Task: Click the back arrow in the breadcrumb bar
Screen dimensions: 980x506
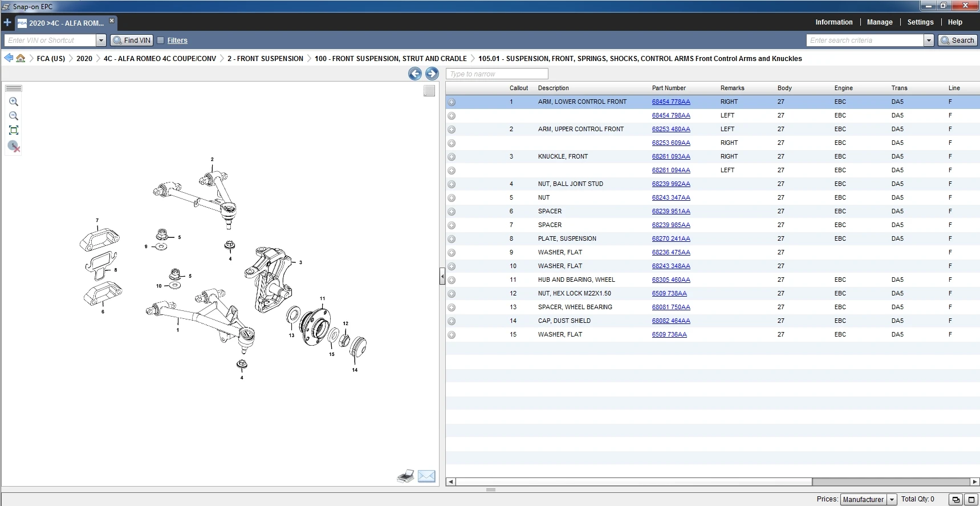Action: 9,58
